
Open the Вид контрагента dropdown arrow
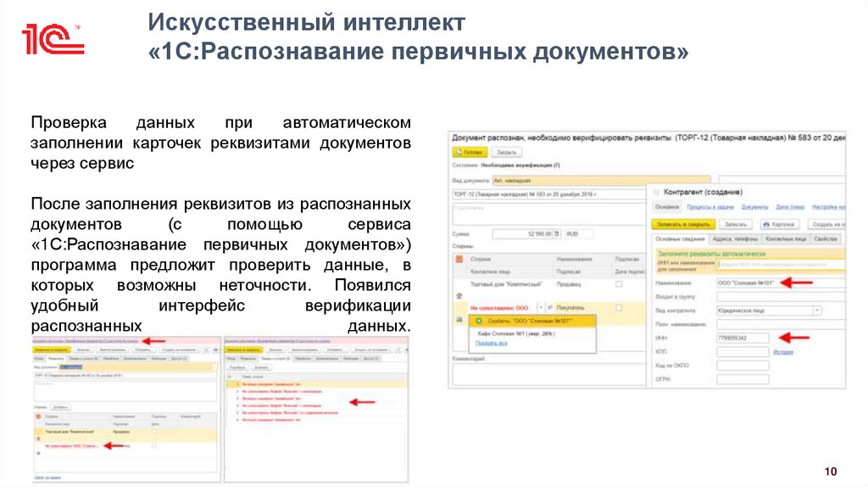[816, 311]
